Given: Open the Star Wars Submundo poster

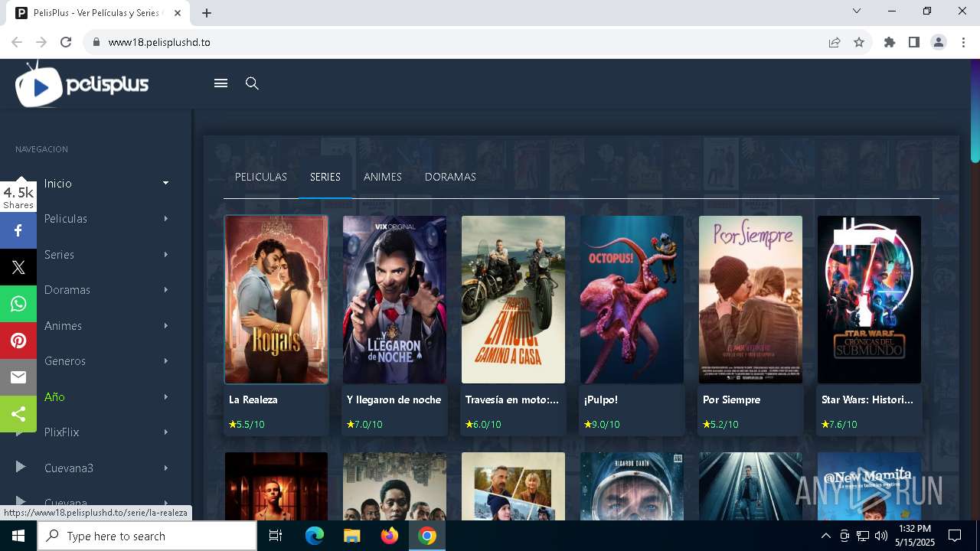Looking at the screenshot, I should (x=869, y=299).
